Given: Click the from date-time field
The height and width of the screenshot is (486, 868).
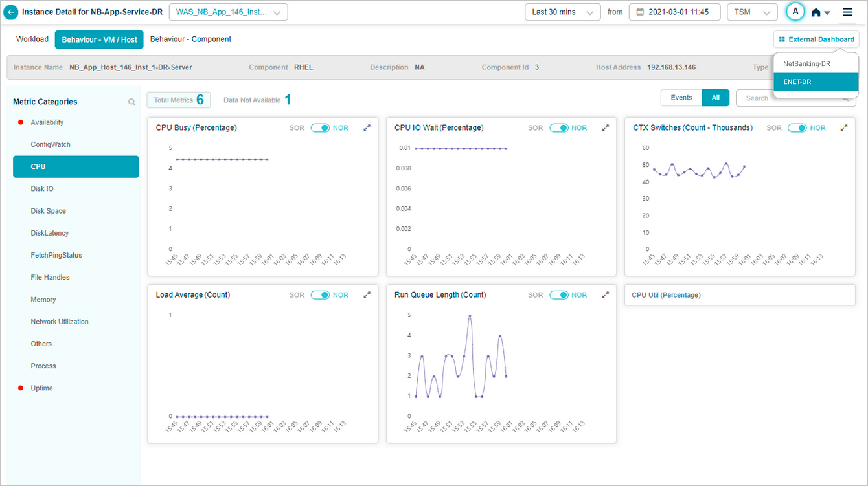Looking at the screenshot, I should click(x=674, y=12).
